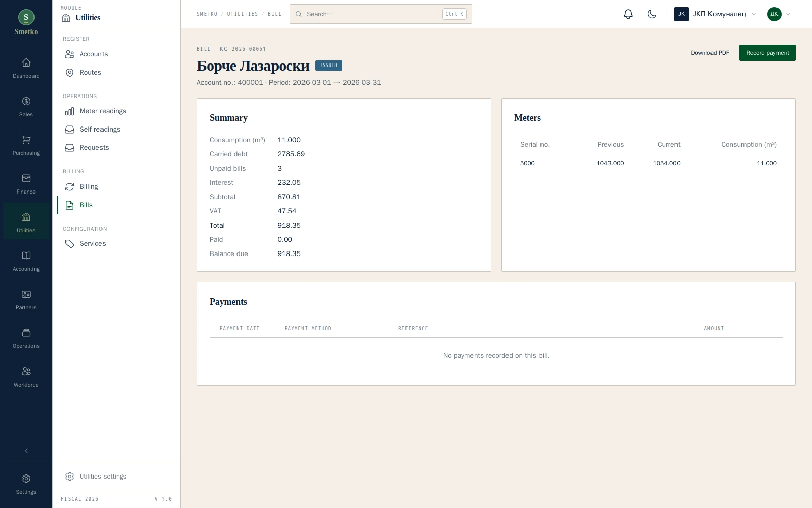Open Operations module in sidebar
Screen dimensions: 812x508
(x=26, y=339)
